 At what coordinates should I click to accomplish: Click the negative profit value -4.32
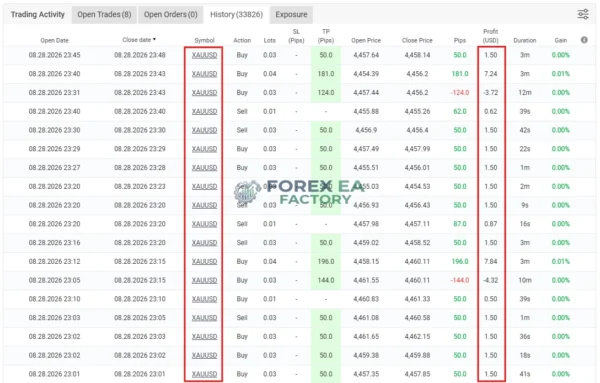(491, 280)
